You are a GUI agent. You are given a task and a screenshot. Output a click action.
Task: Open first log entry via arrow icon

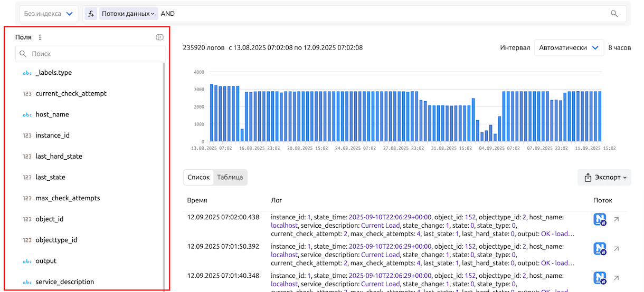[x=616, y=220]
